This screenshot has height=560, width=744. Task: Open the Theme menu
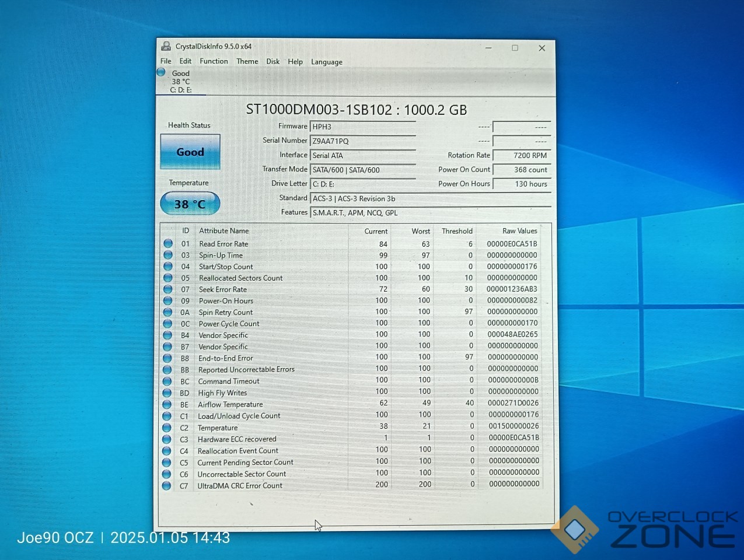click(247, 61)
